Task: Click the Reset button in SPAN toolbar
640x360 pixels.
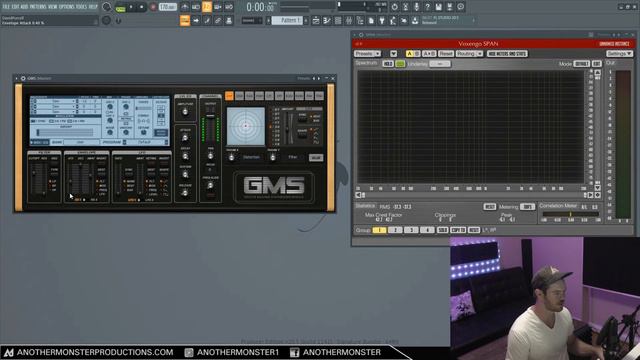Action: (x=446, y=54)
